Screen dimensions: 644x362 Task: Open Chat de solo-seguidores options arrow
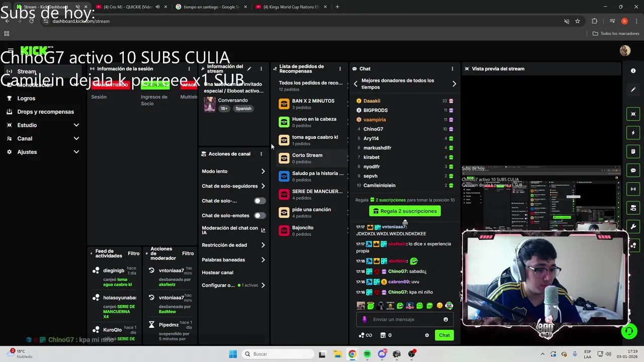coord(263,186)
